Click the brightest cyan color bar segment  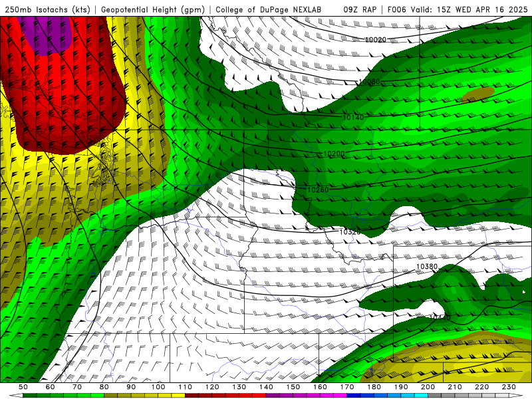[421, 395]
